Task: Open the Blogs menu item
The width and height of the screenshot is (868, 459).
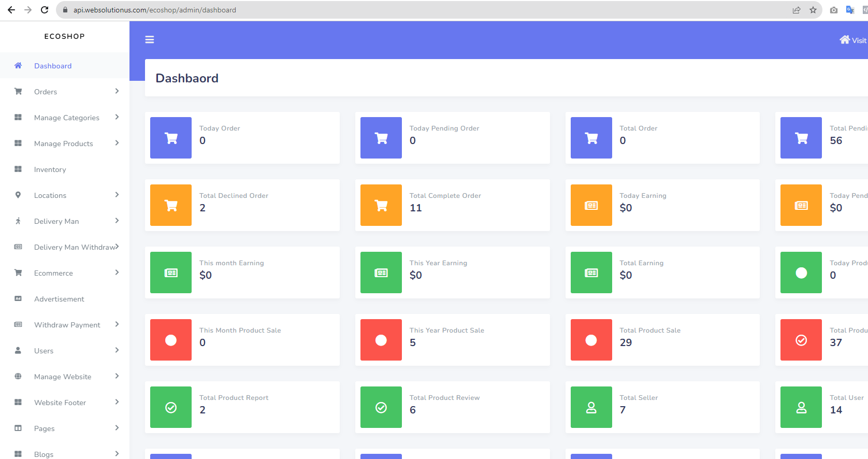Action: [x=65, y=453]
